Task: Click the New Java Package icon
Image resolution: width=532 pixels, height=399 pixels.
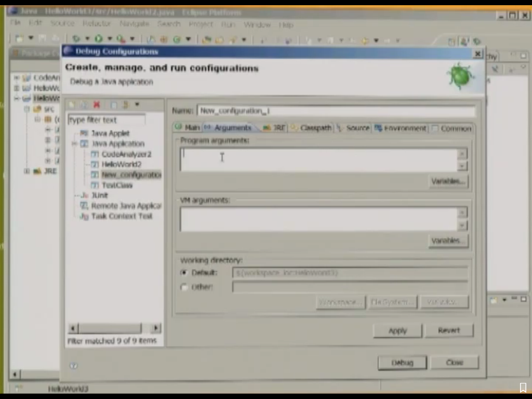Action: (164, 39)
